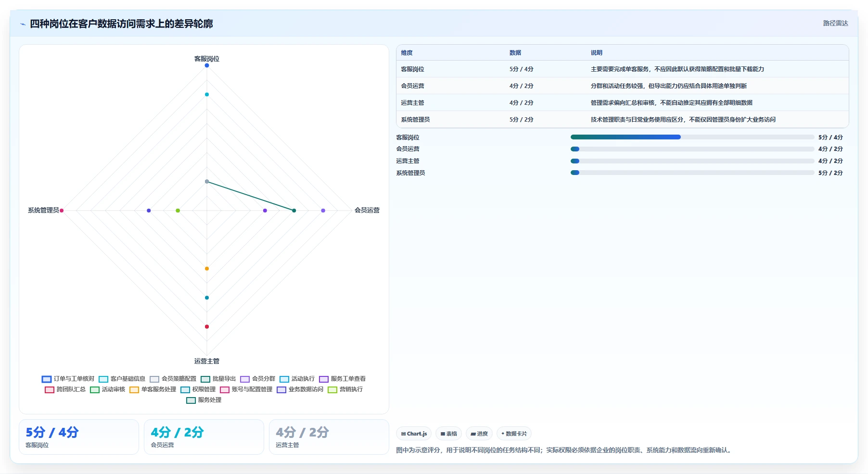Click the 运营主管 radar axis label
This screenshot has width=868, height=474.
coord(207,361)
